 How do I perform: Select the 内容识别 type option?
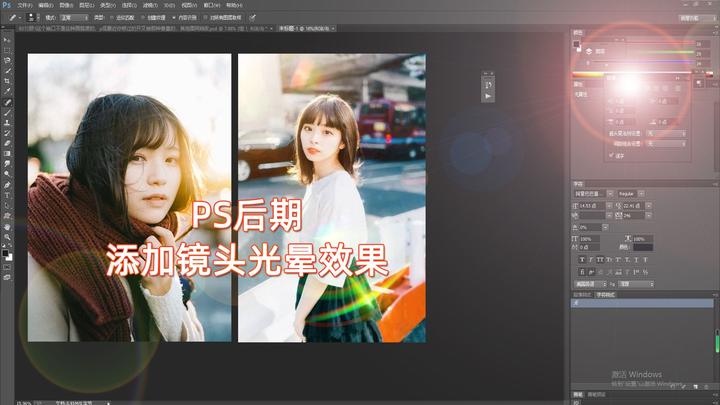(x=185, y=17)
